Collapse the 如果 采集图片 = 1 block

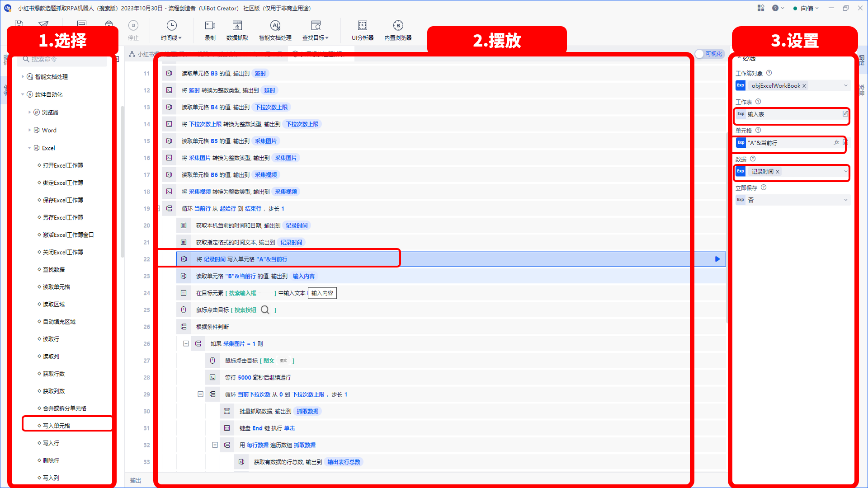click(186, 343)
